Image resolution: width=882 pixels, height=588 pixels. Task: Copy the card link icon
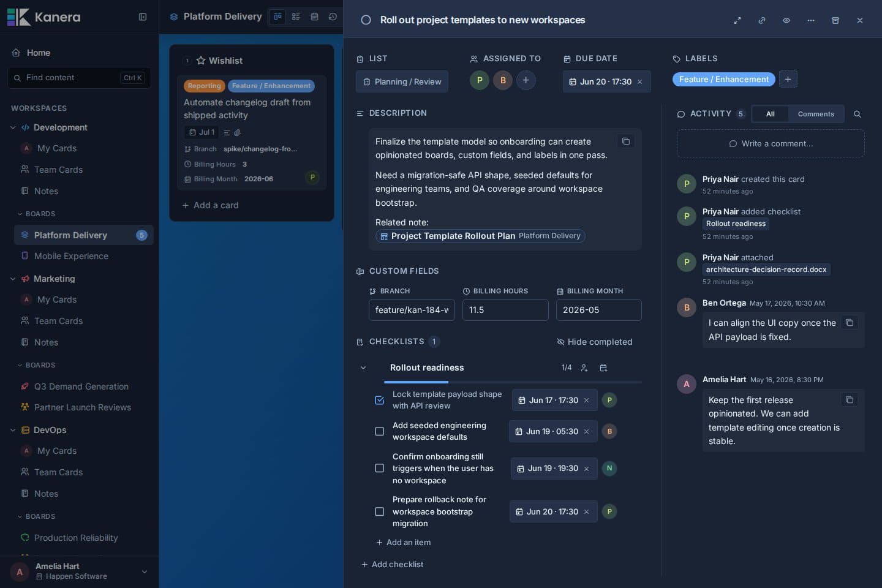pos(762,20)
